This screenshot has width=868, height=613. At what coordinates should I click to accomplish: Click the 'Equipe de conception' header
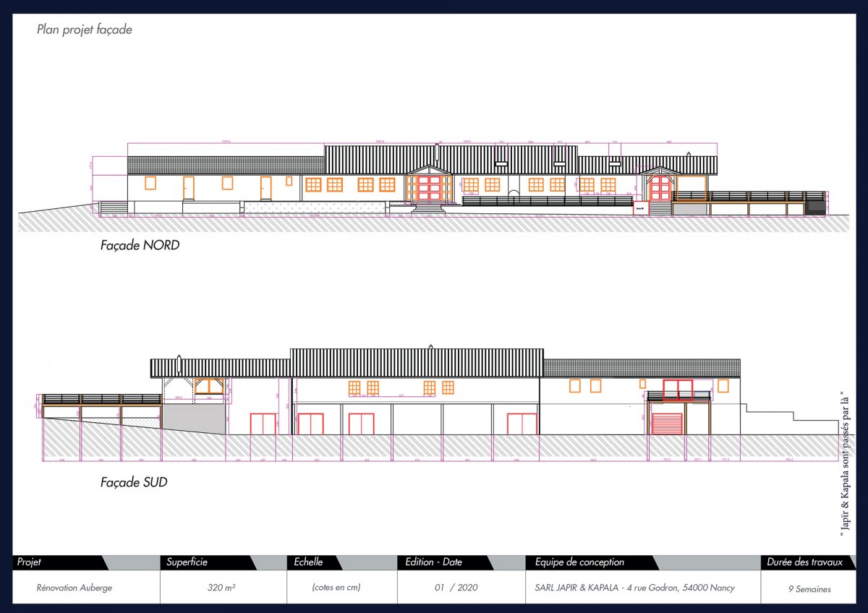(579, 562)
